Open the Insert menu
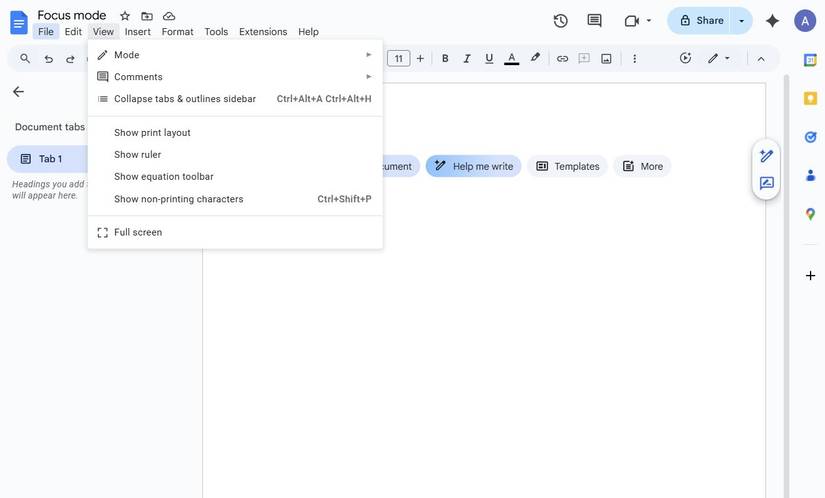This screenshot has width=825, height=498. [137, 32]
